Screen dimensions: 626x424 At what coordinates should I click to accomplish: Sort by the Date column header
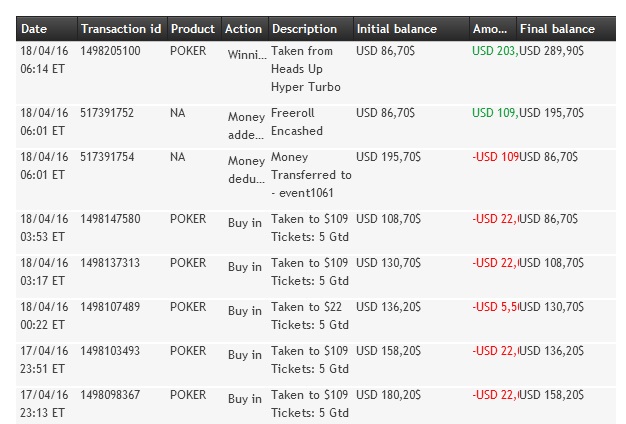point(34,29)
